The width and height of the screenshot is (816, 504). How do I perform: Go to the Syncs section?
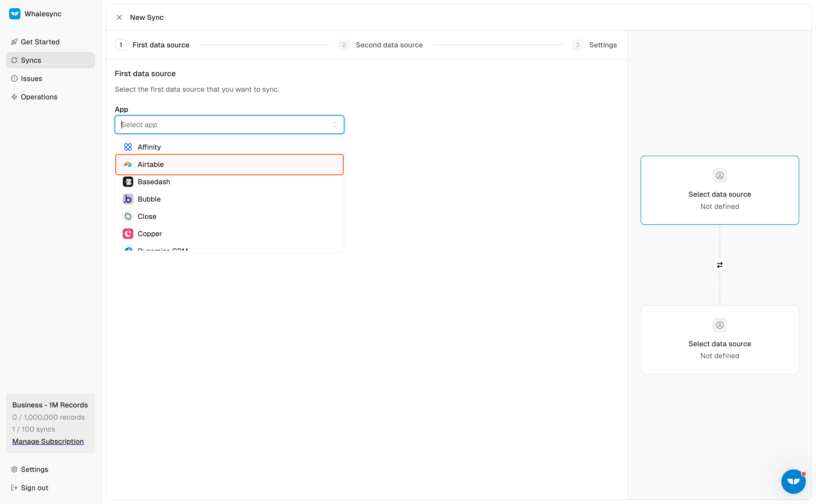(51, 60)
